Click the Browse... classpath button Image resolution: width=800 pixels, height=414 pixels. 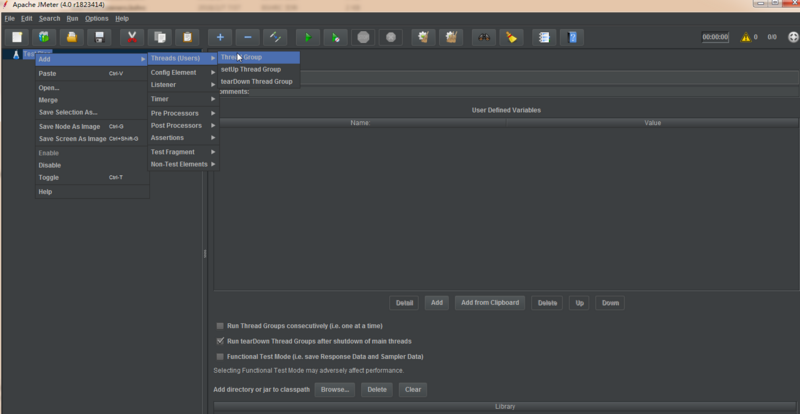pyautogui.click(x=335, y=389)
